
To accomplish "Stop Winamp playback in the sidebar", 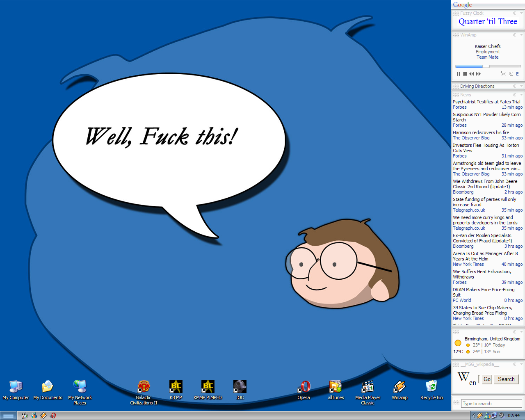I will coord(465,74).
